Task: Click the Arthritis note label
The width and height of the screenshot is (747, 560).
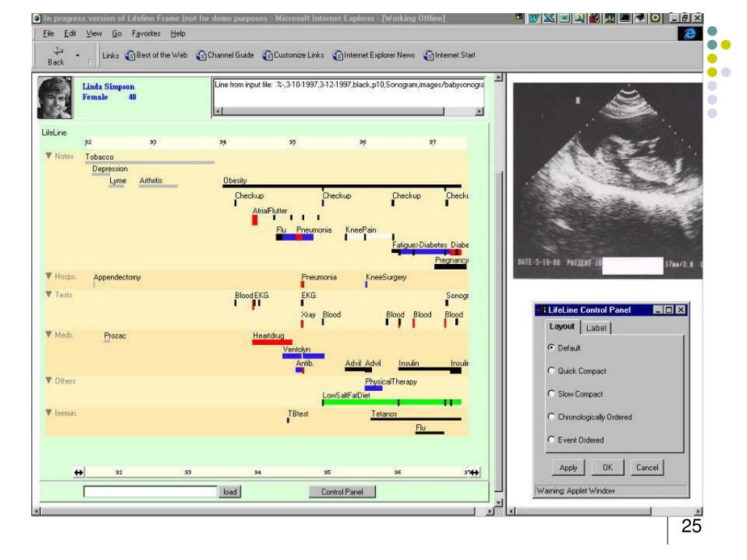Action: [151, 181]
